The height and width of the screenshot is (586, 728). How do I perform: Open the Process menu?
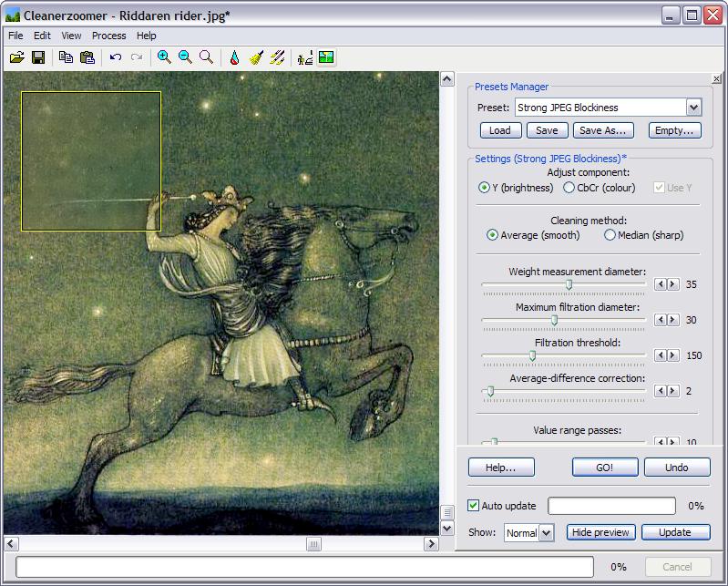click(x=108, y=36)
